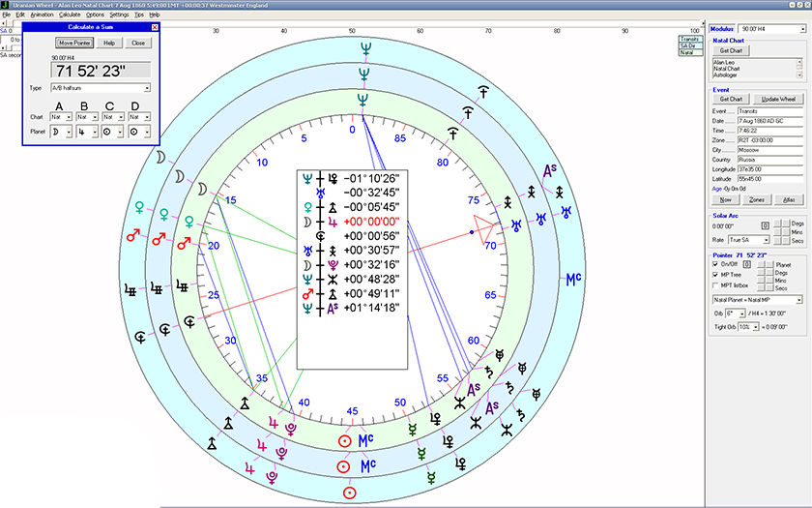Open the Animation menu
The image size is (812, 508).
point(42,15)
